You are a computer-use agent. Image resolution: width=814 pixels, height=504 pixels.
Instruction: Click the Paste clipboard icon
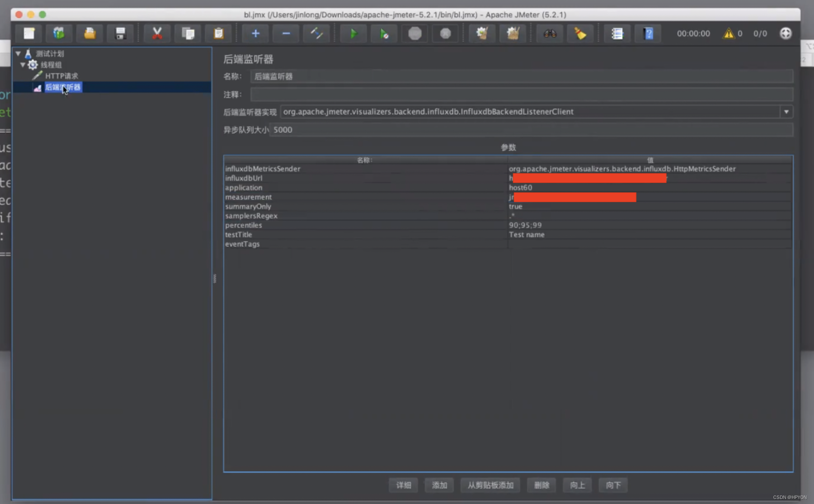219,33
